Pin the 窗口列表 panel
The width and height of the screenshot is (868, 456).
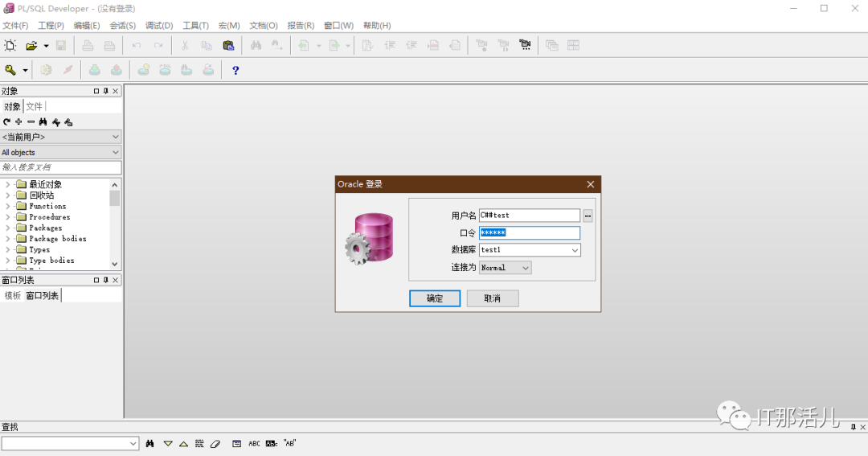[106, 280]
